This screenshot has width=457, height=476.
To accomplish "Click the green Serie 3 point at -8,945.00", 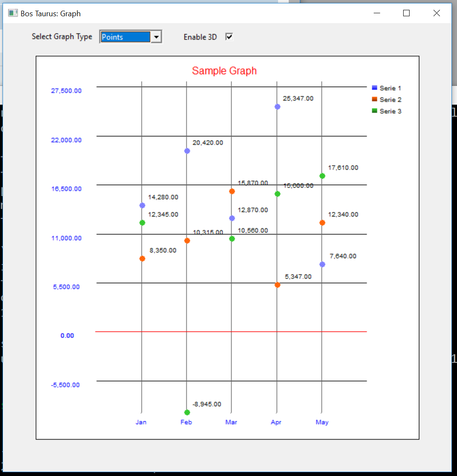I will click(187, 412).
